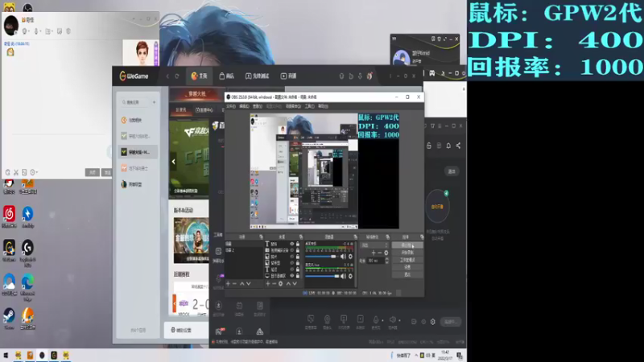Open Steam desktop shortcut

[x=9, y=318]
